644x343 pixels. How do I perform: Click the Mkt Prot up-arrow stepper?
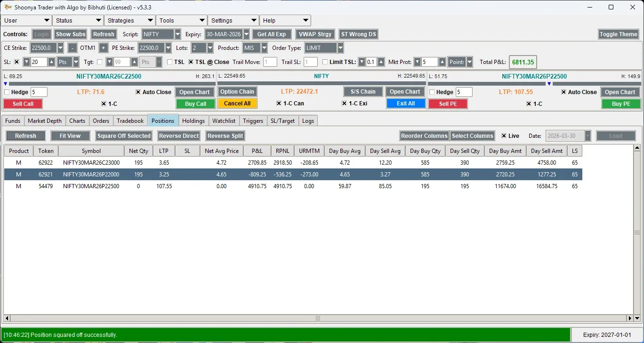coord(442,62)
